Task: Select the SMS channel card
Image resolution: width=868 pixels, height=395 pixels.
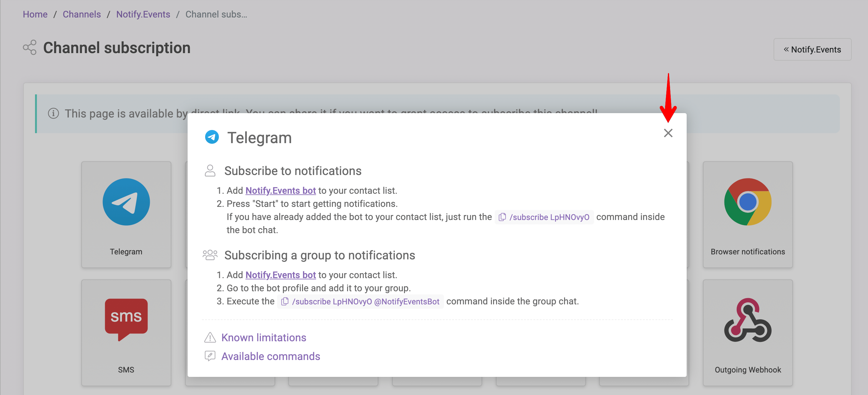Action: (x=126, y=333)
